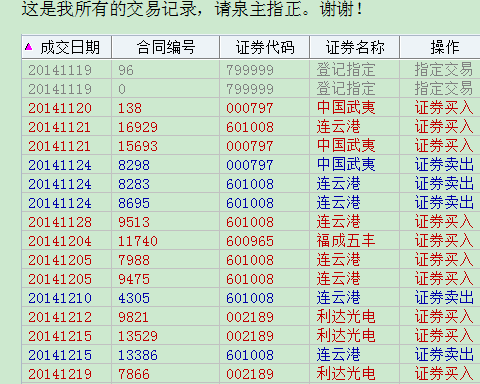Select contract number 11740
480x384 pixels.
coord(138,241)
